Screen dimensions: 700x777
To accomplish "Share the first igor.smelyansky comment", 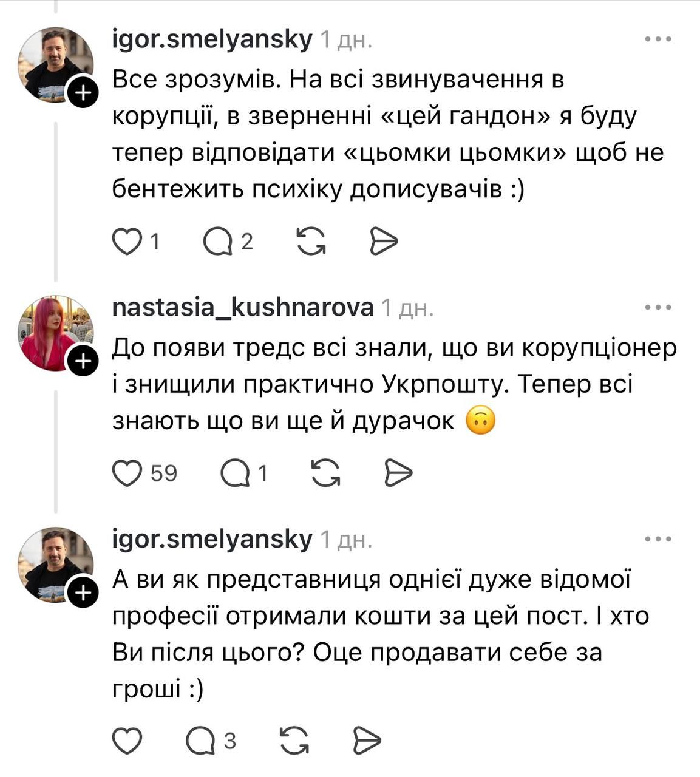I will 384,242.
